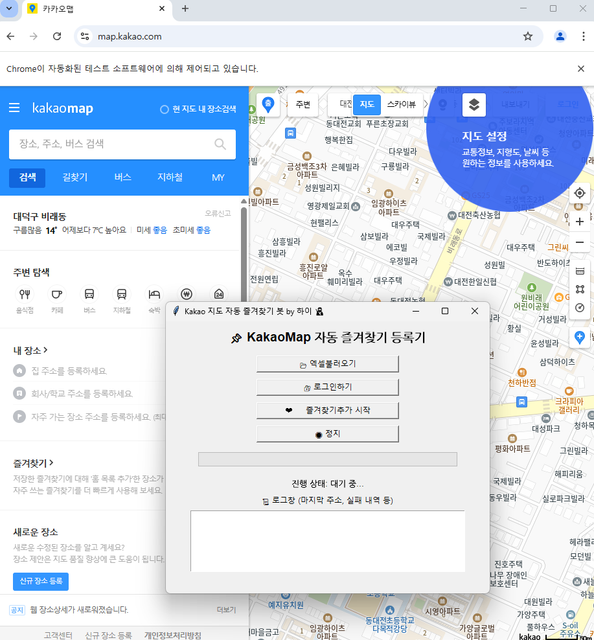
Task: Click the Chrome address bar
Action: pos(308,36)
